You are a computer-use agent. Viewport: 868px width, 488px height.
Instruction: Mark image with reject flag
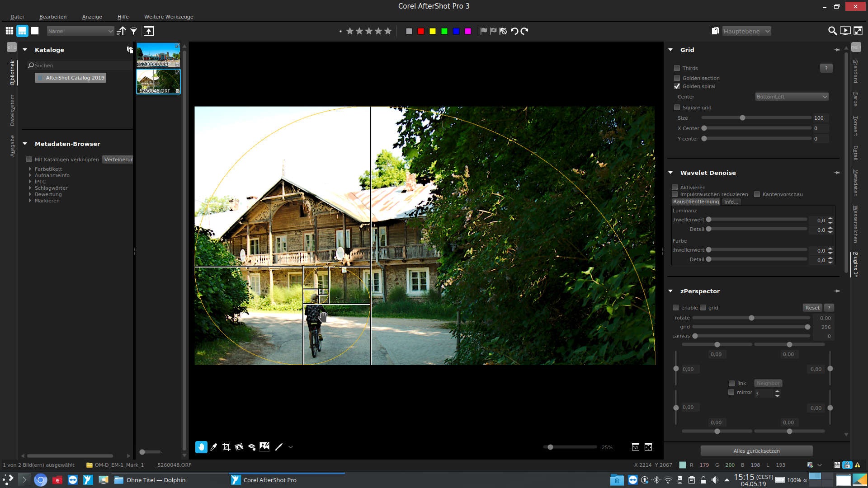[x=493, y=31]
